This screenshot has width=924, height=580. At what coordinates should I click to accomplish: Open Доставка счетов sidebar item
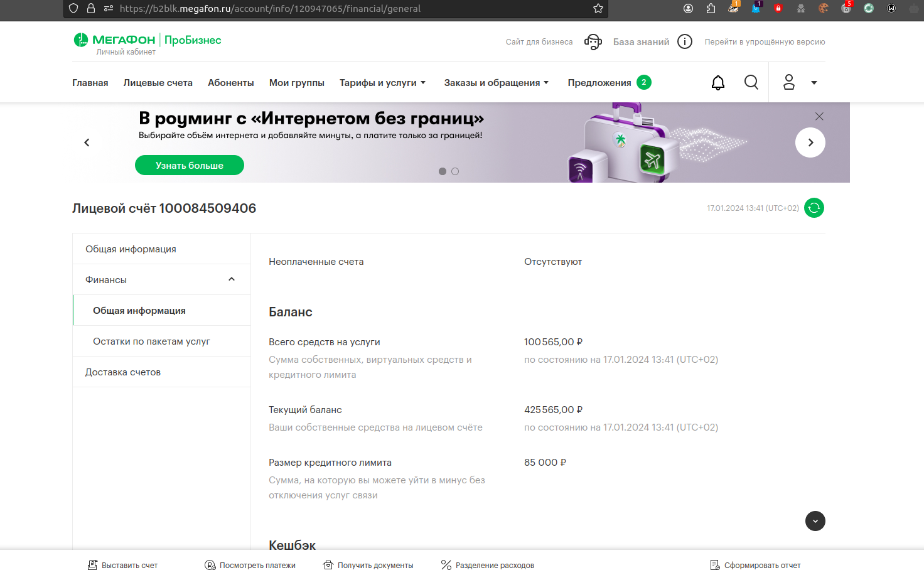(162, 372)
